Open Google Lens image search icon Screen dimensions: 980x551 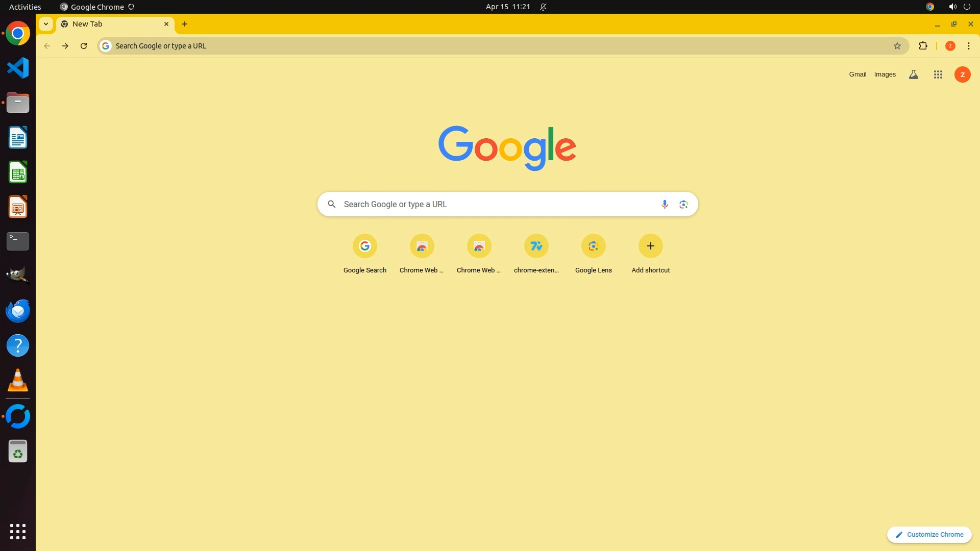coord(683,205)
